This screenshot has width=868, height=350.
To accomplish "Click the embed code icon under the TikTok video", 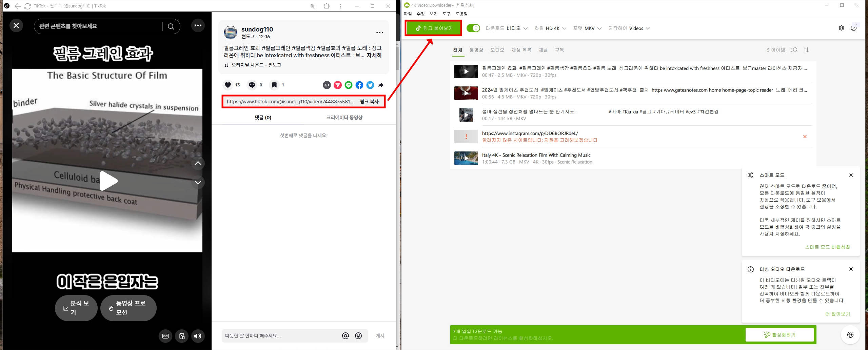I will point(327,85).
